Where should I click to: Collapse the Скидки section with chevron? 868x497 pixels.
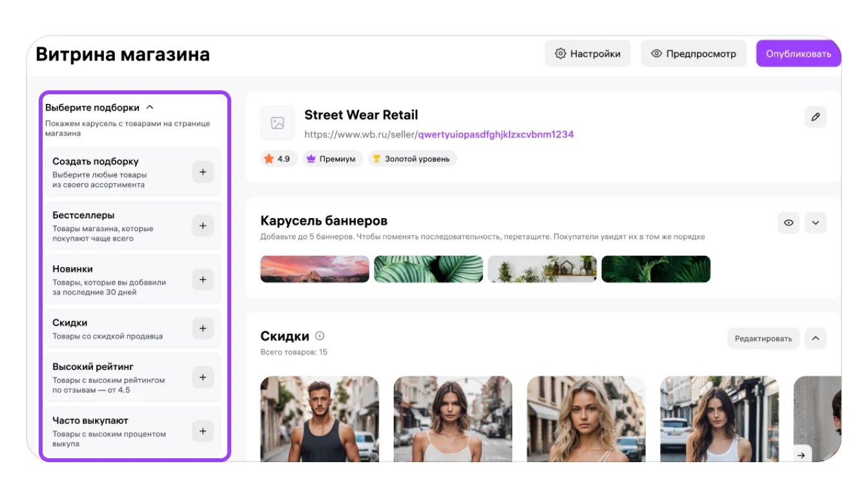point(816,338)
